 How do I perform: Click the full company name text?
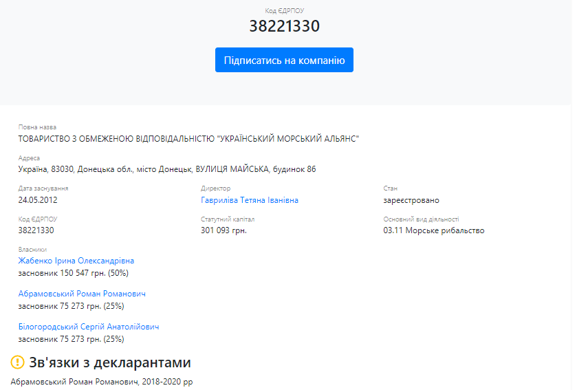click(x=188, y=139)
